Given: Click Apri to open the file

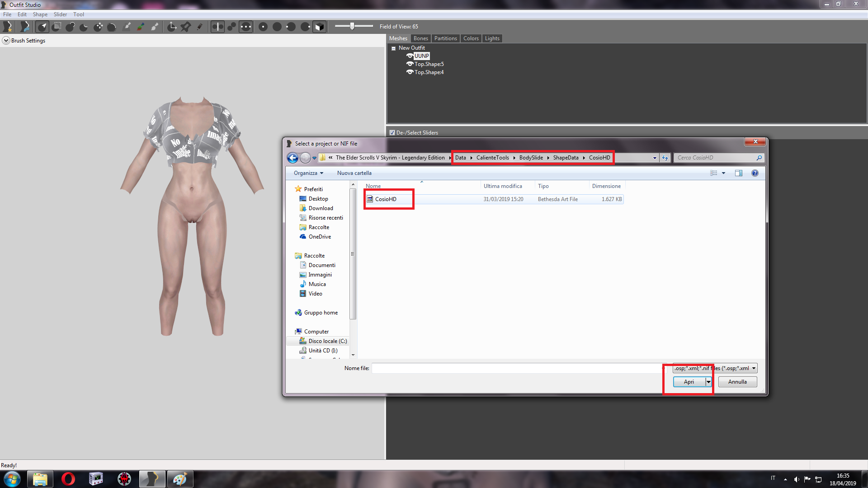Looking at the screenshot, I should pos(689,382).
